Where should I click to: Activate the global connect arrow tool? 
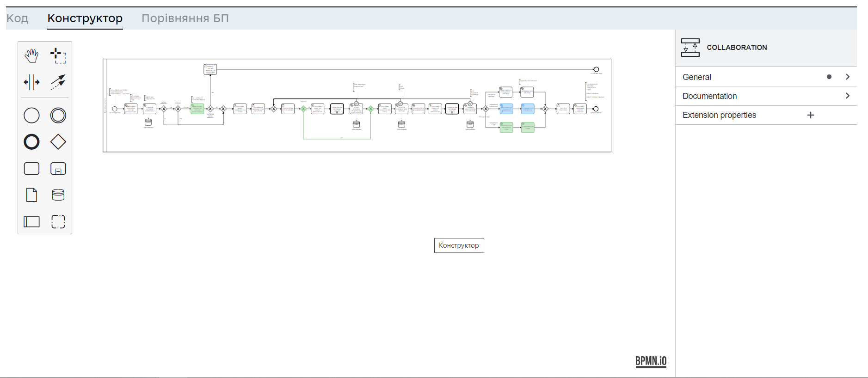pyautogui.click(x=58, y=82)
